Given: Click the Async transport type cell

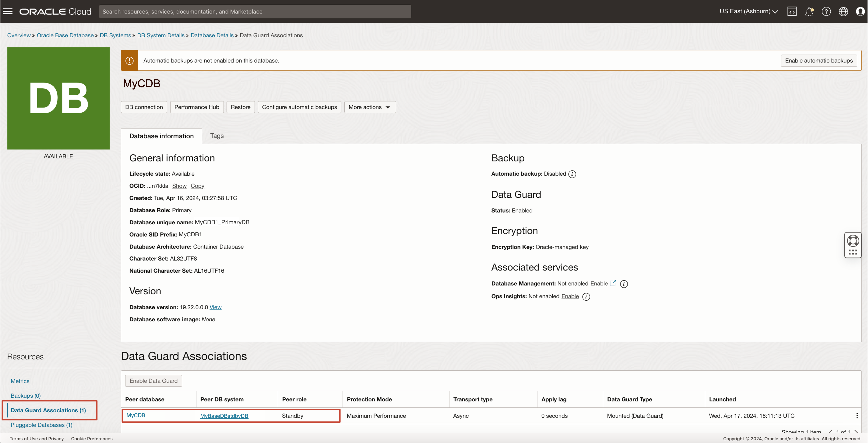Looking at the screenshot, I should (x=461, y=416).
